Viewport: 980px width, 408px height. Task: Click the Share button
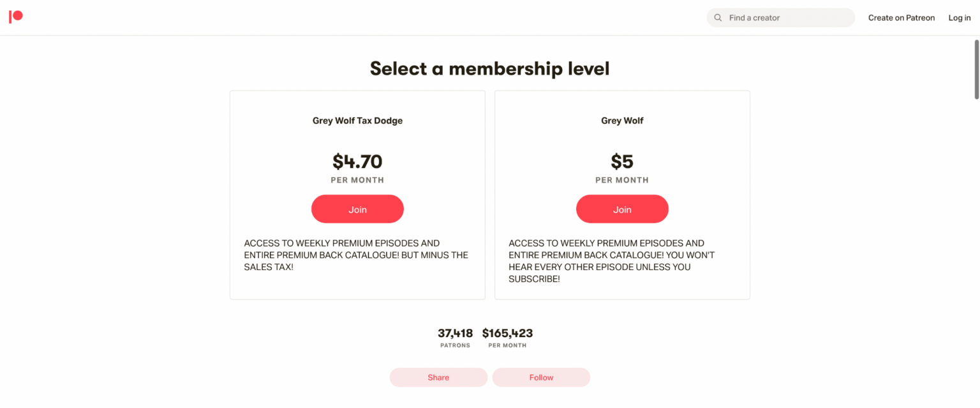[x=438, y=377]
